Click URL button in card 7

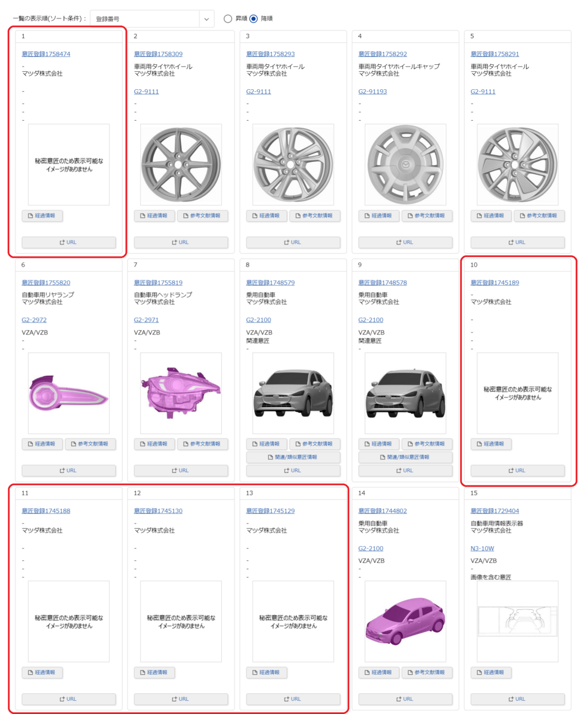(181, 471)
